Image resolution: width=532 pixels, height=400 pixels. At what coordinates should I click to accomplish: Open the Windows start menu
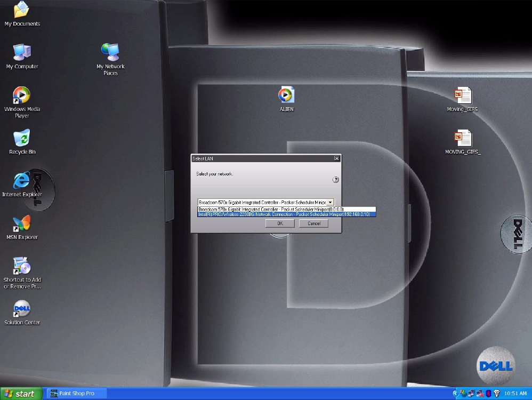click(21, 394)
